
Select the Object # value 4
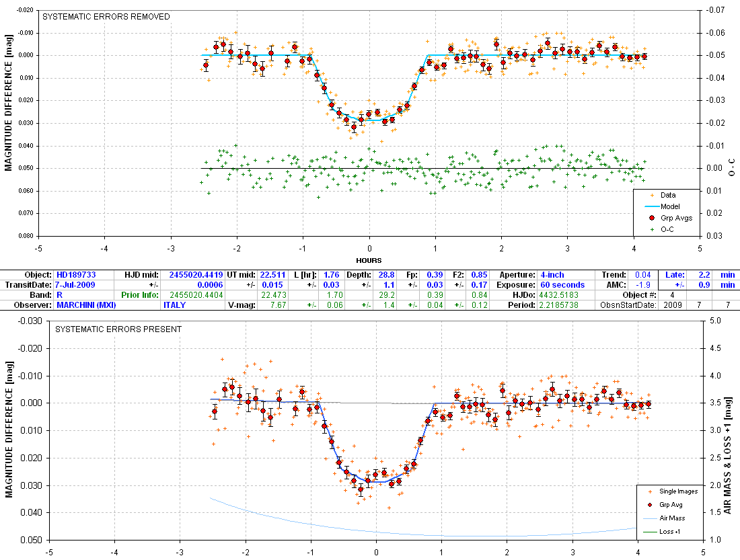click(x=673, y=295)
